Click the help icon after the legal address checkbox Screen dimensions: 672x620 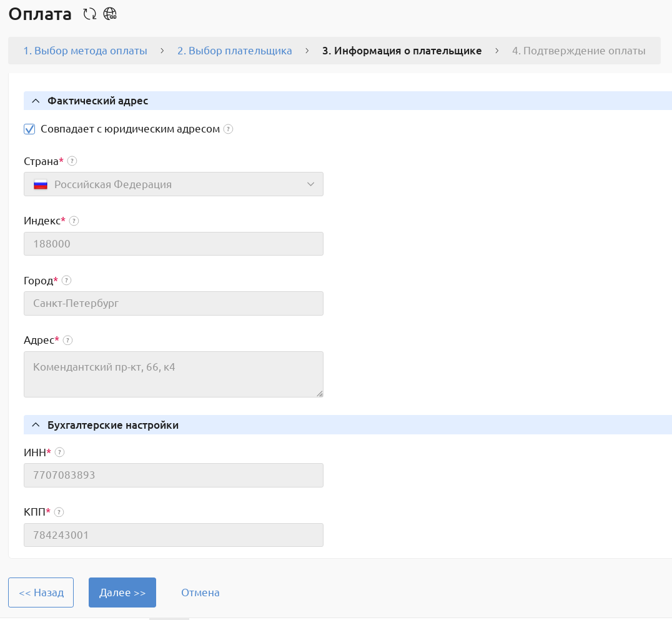click(229, 129)
